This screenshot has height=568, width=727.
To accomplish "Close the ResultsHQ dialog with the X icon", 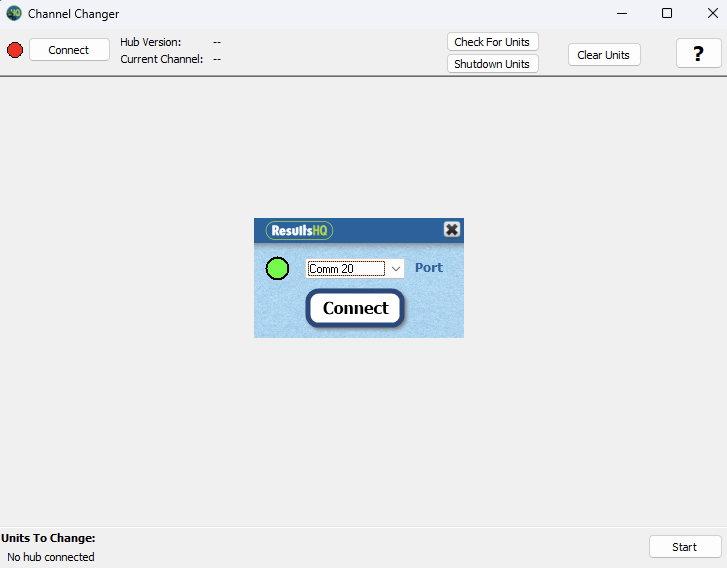I will [x=452, y=229].
